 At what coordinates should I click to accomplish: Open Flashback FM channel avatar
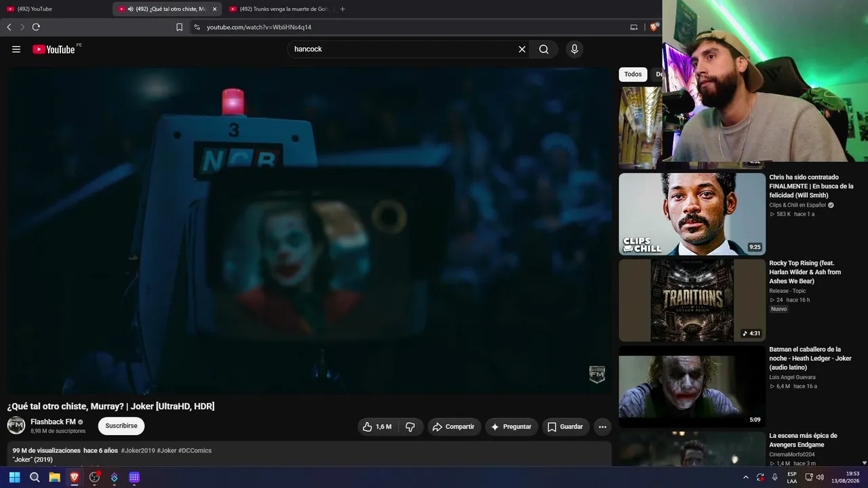pos(16,426)
